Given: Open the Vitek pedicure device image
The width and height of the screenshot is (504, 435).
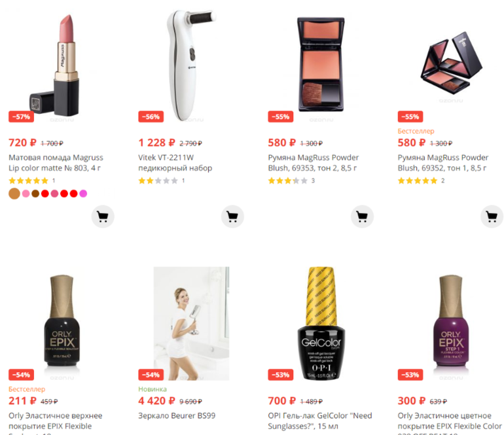Looking at the screenshot, I should pos(190,64).
